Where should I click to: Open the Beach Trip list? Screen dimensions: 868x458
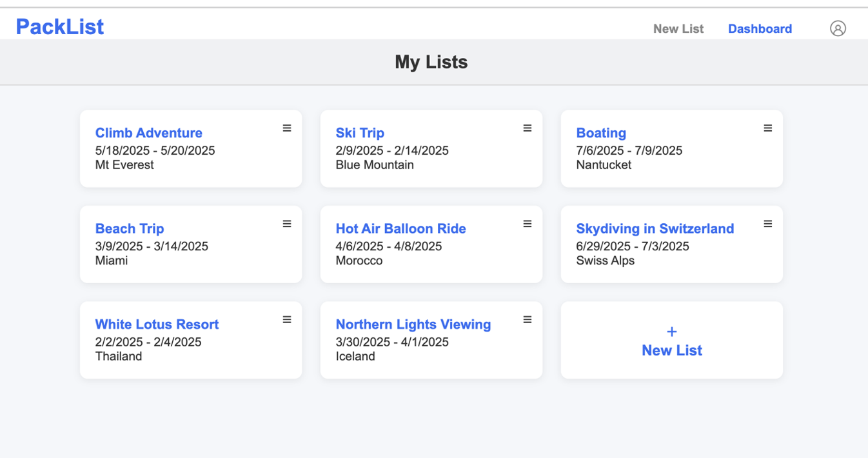(x=130, y=228)
